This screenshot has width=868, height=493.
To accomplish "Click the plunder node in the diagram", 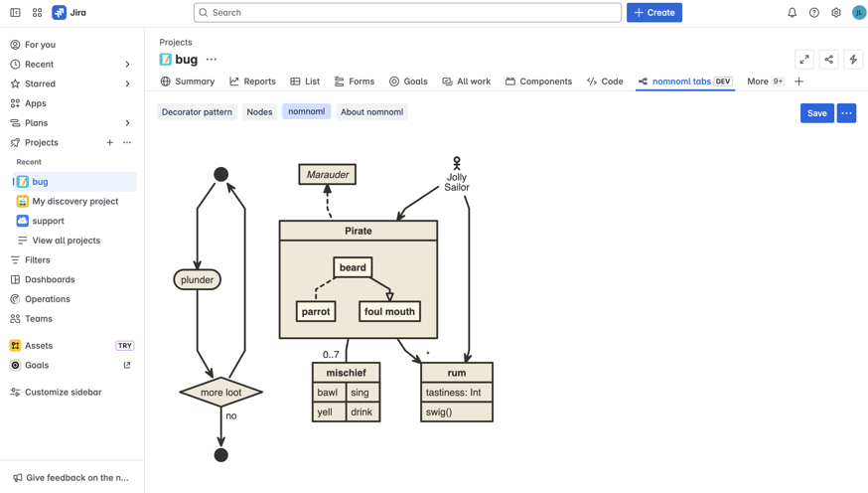I will 197,279.
